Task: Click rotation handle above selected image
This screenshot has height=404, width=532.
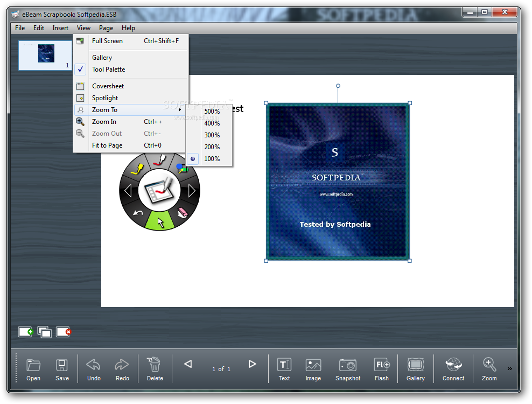Action: pos(338,86)
